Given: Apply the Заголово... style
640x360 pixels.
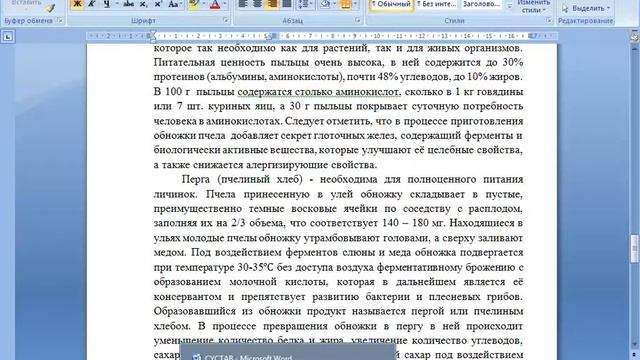Looking at the screenshot, I should pos(481,5).
